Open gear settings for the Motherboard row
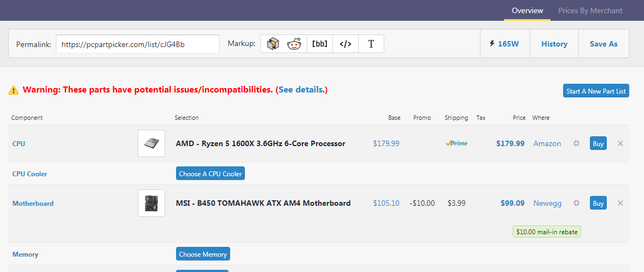Screen dimensions: 644x272 click(576, 203)
